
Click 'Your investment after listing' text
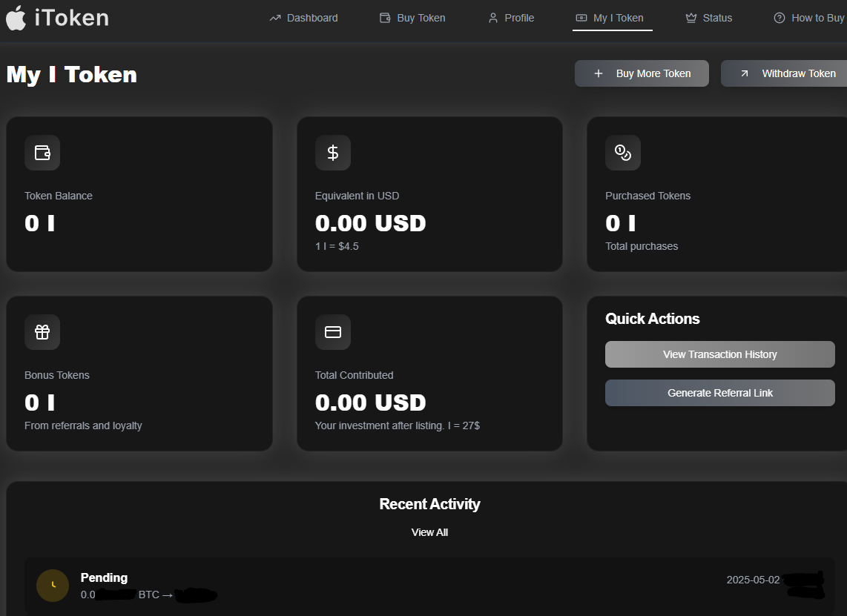(397, 425)
